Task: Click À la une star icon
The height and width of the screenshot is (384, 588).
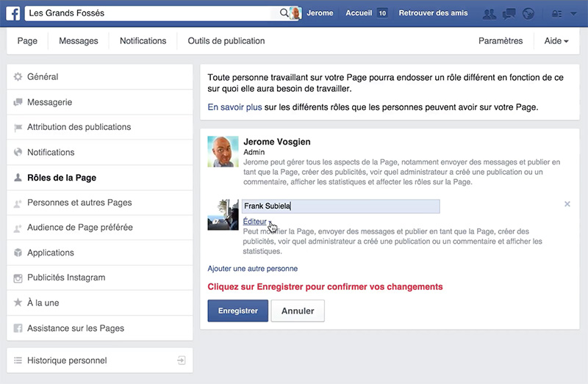Action: click(x=18, y=303)
